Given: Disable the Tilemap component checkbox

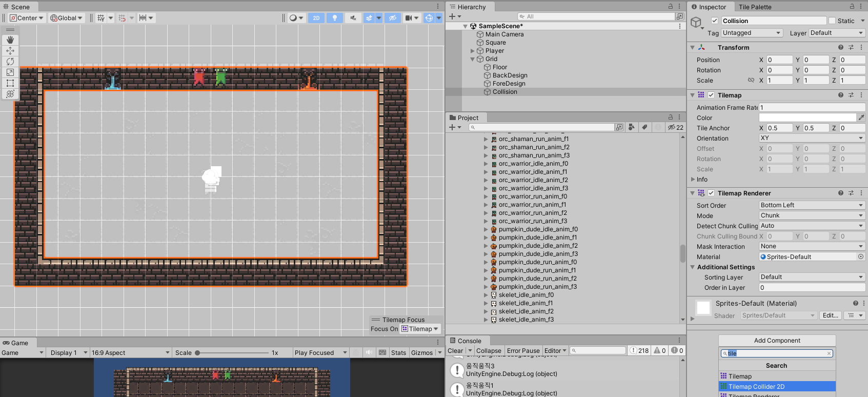Looking at the screenshot, I should (x=711, y=95).
